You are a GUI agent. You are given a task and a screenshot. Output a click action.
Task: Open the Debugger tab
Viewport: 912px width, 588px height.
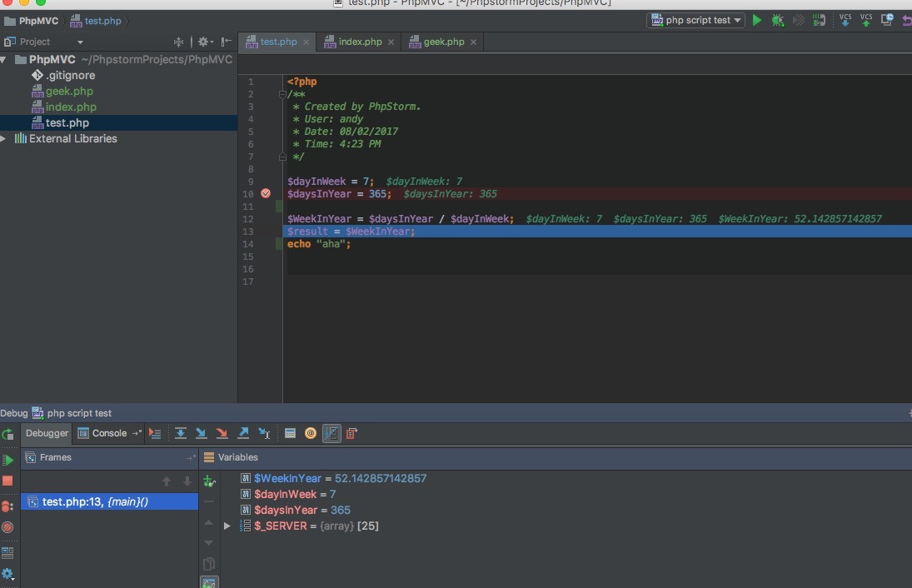click(47, 433)
